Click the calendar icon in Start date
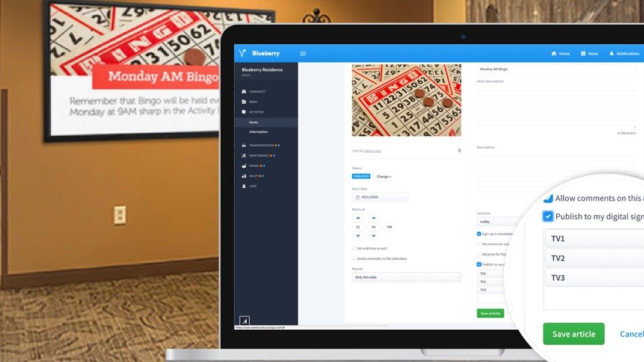The height and width of the screenshot is (362, 644). [358, 197]
